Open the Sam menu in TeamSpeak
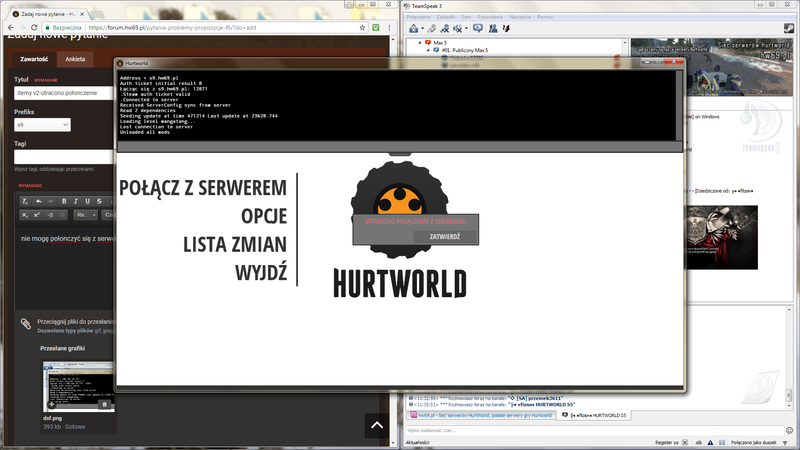The image size is (800, 450). (x=466, y=17)
